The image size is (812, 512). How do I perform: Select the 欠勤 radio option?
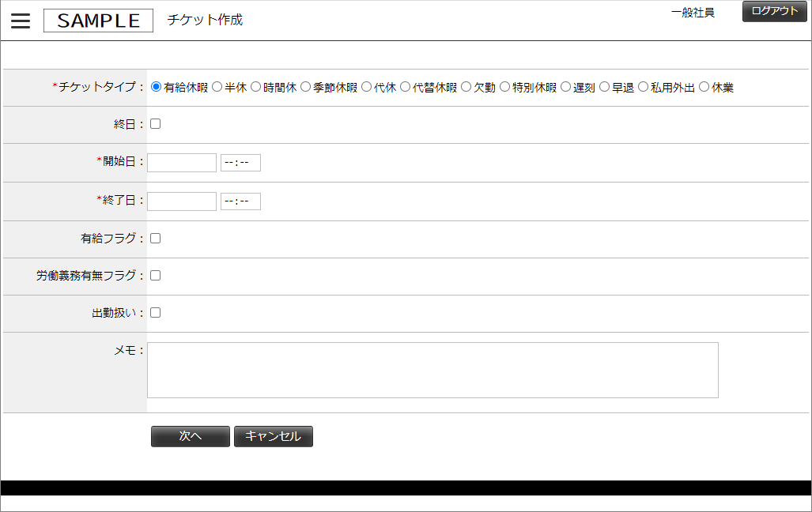[x=466, y=87]
